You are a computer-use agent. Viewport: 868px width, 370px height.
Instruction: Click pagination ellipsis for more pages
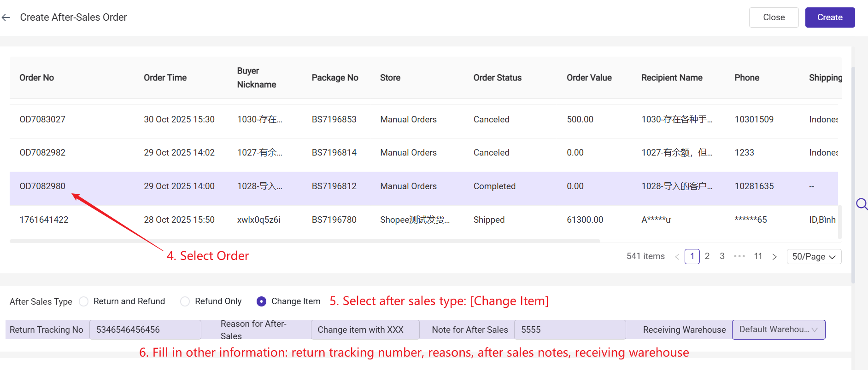click(x=739, y=256)
